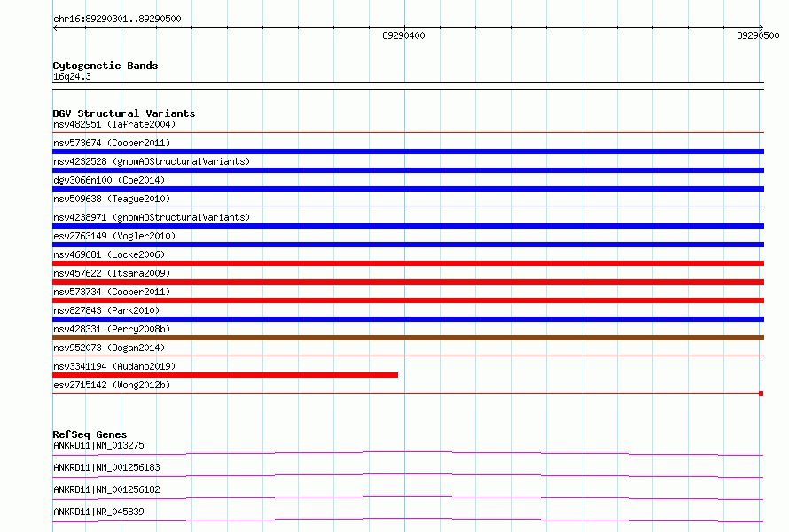Click the RefSeq Genes track title
The image size is (789, 532).
click(x=90, y=434)
